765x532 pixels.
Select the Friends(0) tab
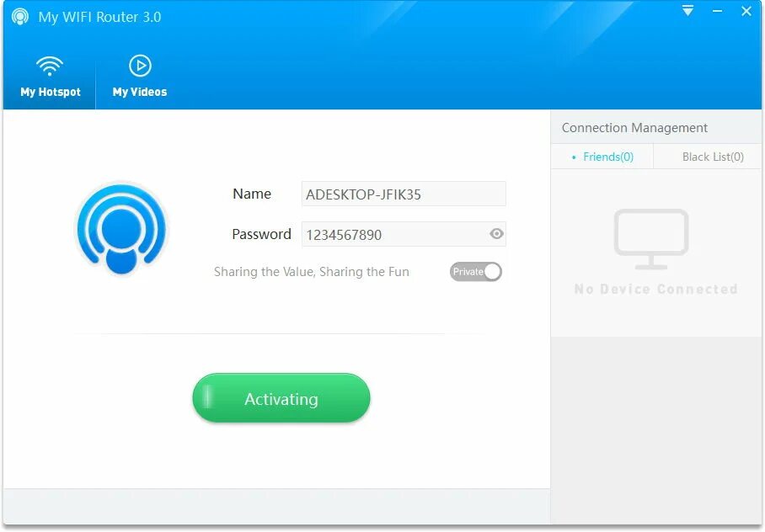[602, 157]
